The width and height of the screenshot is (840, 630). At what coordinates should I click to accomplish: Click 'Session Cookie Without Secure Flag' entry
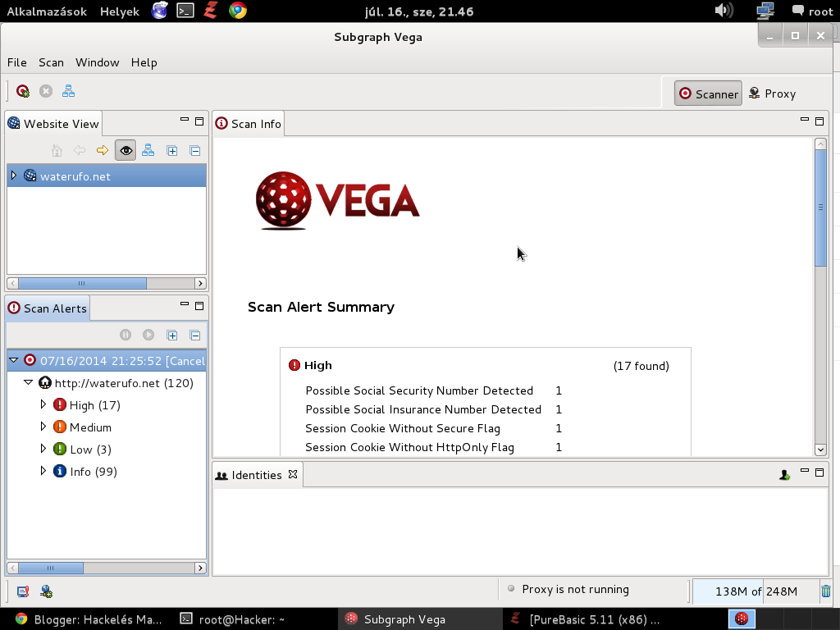pyautogui.click(x=402, y=428)
